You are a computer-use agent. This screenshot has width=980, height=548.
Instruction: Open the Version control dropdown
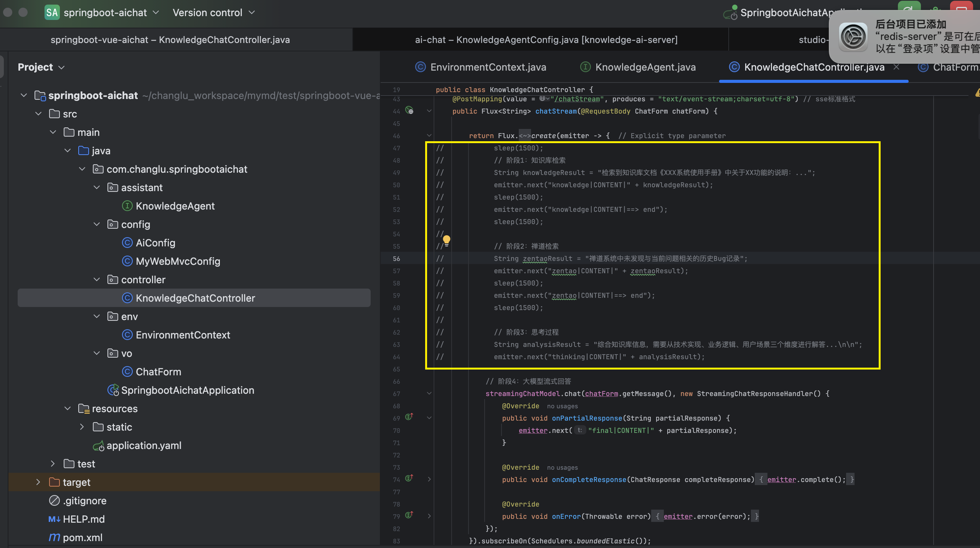pyautogui.click(x=214, y=13)
